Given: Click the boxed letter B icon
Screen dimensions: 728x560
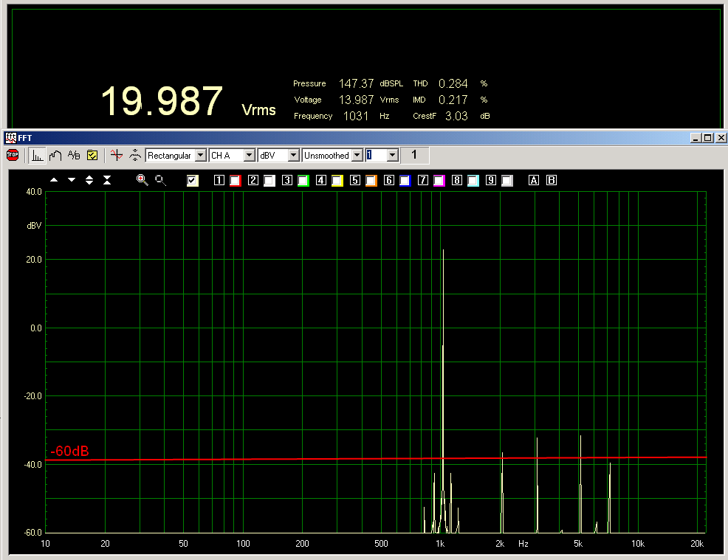Looking at the screenshot, I should 551,180.
